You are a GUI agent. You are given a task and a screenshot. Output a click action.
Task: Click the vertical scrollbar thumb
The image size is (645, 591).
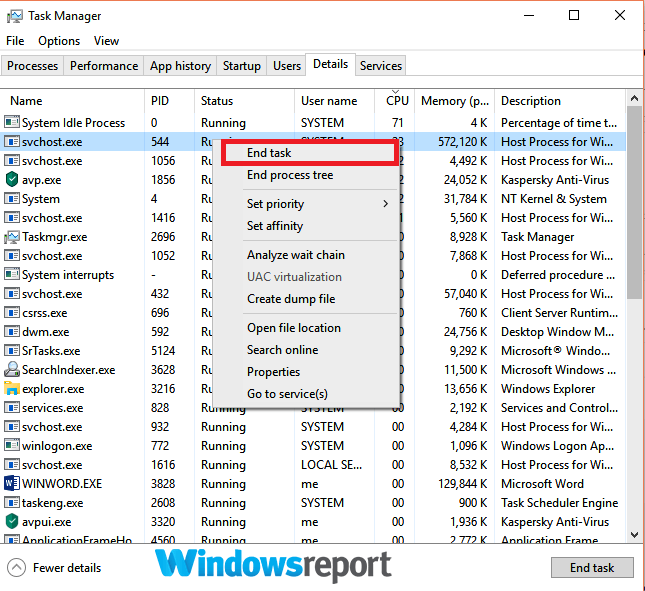coord(634,202)
